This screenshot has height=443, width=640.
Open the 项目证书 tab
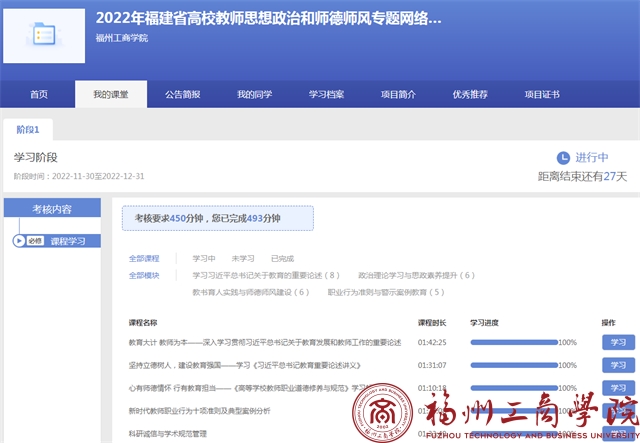[x=542, y=94]
